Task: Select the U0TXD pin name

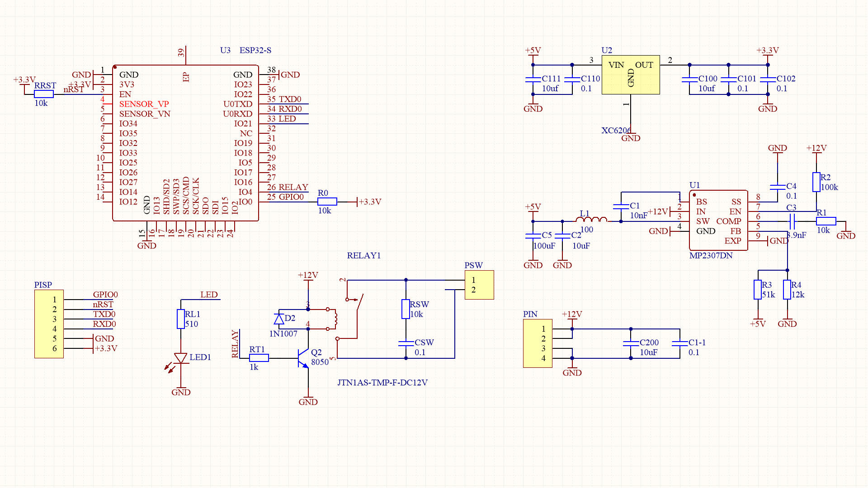Action: click(x=238, y=104)
